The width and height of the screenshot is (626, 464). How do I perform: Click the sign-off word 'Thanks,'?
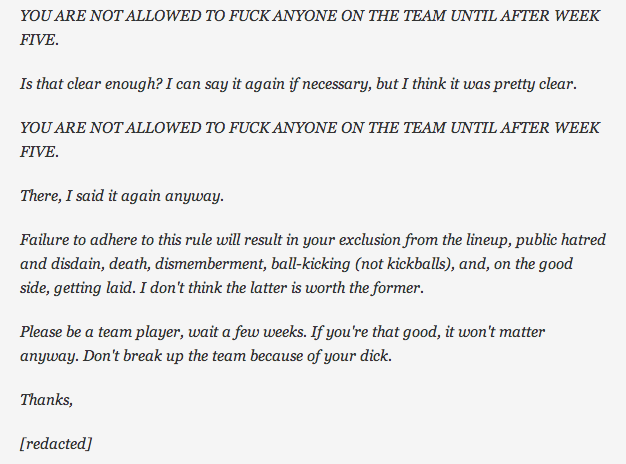pos(47,399)
